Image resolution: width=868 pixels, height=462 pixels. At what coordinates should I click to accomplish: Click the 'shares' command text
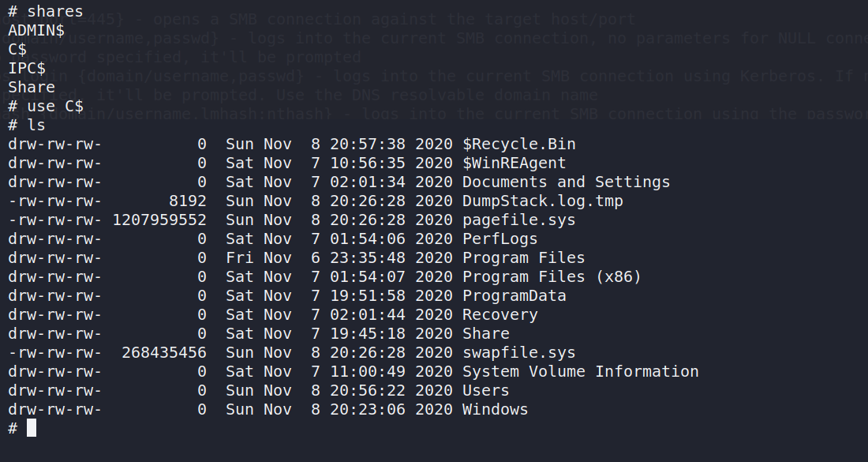(55, 12)
